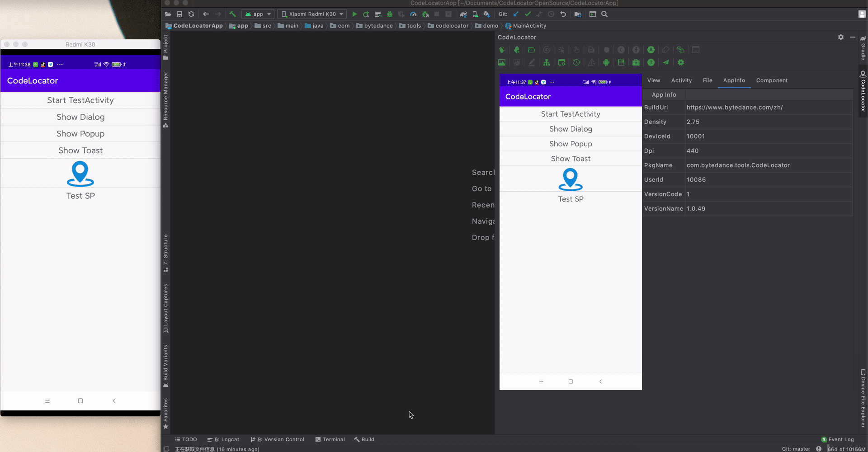Switch to the Activity tab
The height and width of the screenshot is (452, 868).
point(681,80)
